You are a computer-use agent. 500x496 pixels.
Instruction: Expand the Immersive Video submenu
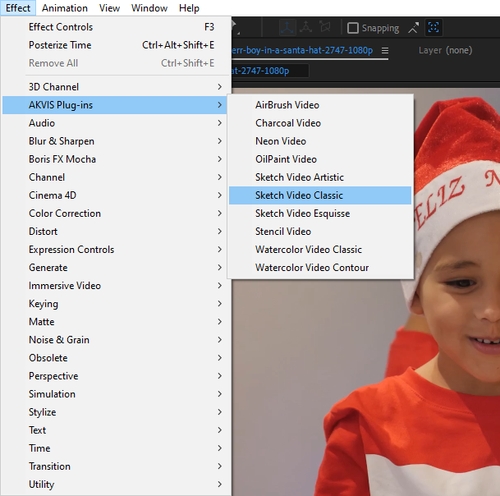coord(115,285)
